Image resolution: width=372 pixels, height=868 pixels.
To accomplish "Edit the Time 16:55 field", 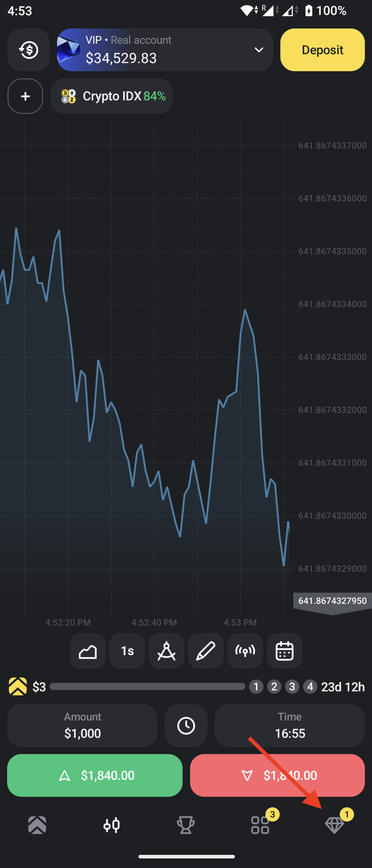I will pyautogui.click(x=290, y=726).
